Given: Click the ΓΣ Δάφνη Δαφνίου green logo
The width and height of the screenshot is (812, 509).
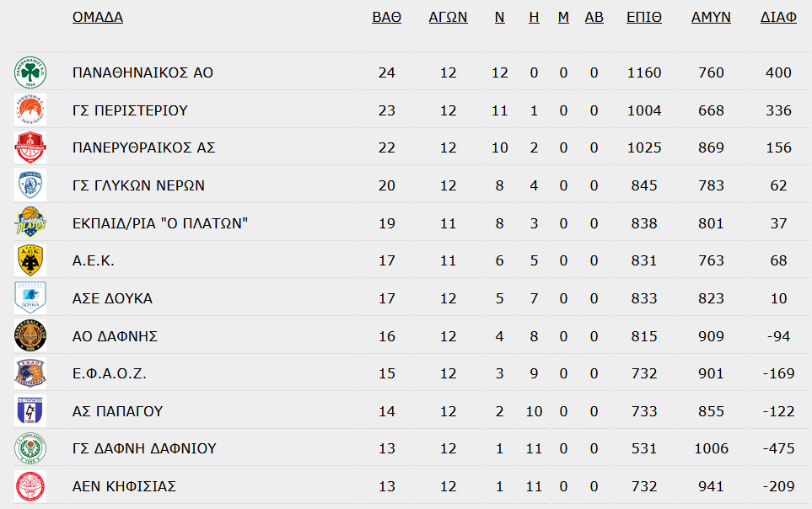Looking at the screenshot, I should coord(30,448).
